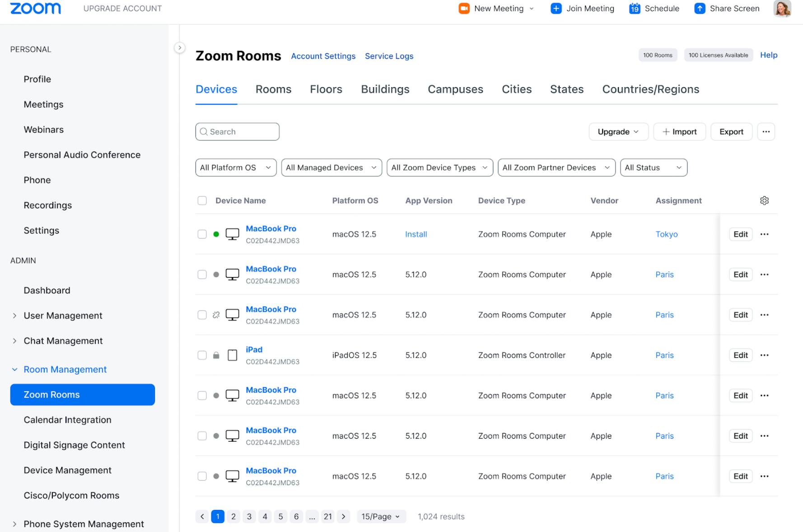Check the box beside the unlinked MacBook Pro
Screen dimensions: 803x532
[x=202, y=315]
